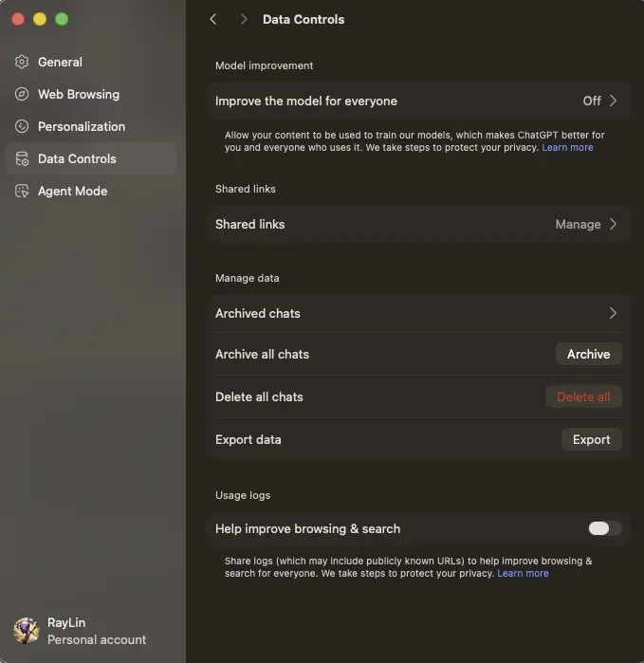This screenshot has height=663, width=644.
Task: Go back with the left arrow
Action: click(x=213, y=19)
